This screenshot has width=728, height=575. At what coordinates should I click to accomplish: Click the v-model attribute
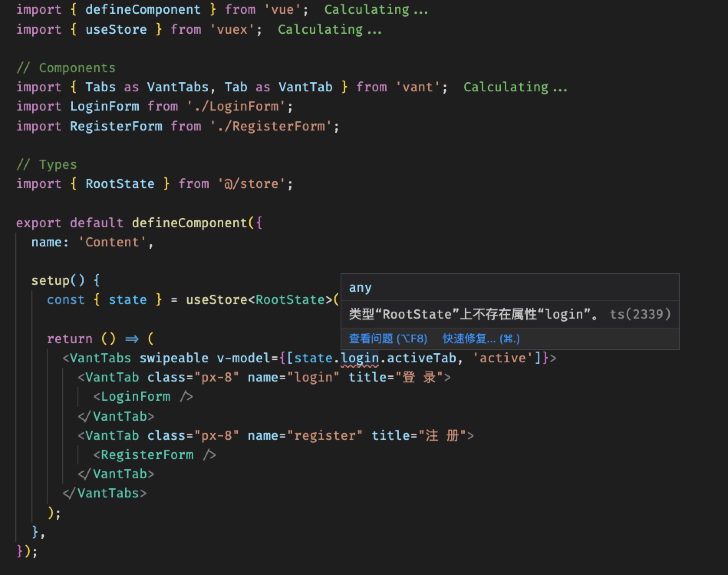coord(244,358)
